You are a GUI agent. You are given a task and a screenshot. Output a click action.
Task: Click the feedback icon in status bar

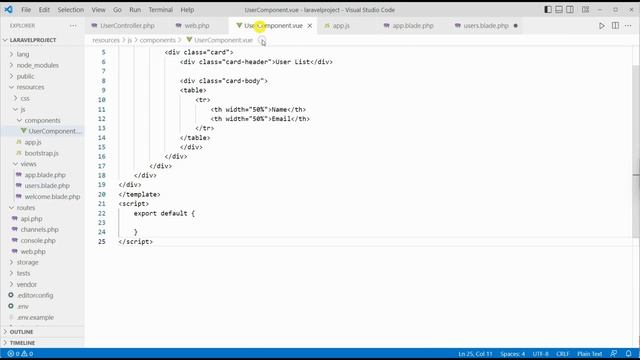click(613, 354)
